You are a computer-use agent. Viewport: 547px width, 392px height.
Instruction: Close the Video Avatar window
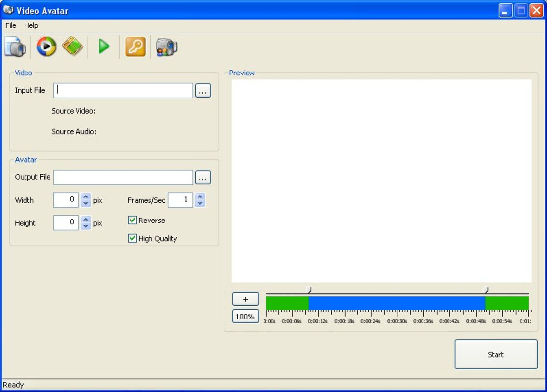[x=537, y=10]
